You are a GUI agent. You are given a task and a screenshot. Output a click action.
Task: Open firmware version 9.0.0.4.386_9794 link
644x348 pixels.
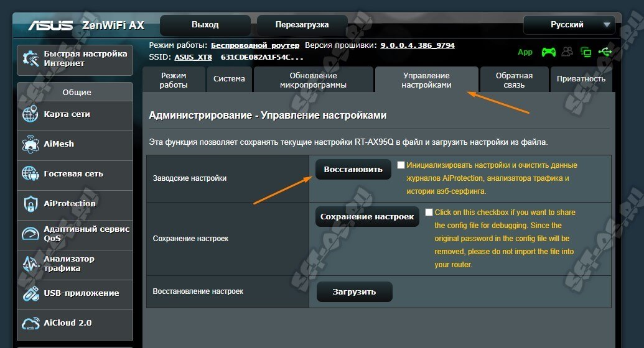click(x=418, y=45)
